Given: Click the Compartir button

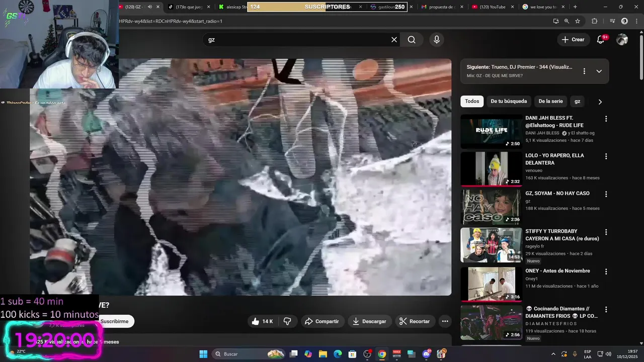Looking at the screenshot, I should tap(322, 321).
